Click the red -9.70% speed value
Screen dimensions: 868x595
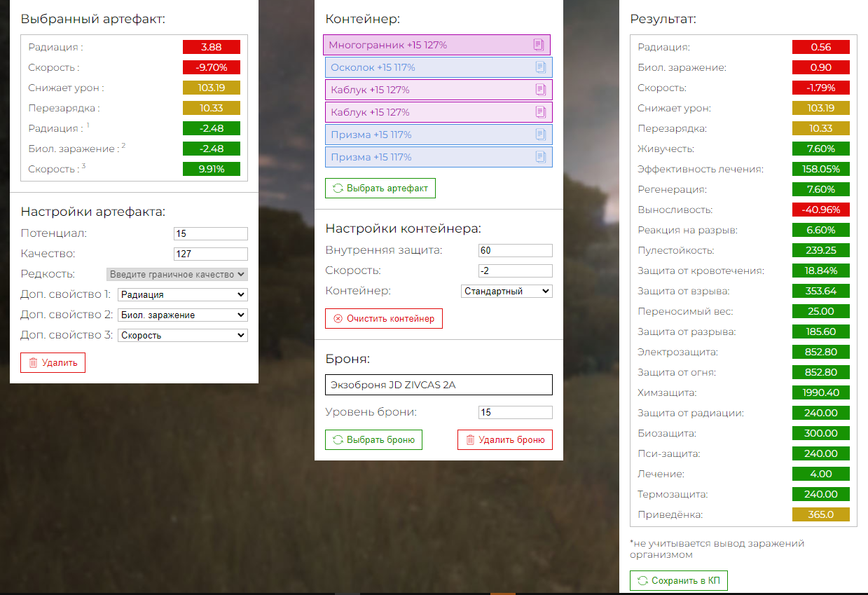(x=212, y=67)
